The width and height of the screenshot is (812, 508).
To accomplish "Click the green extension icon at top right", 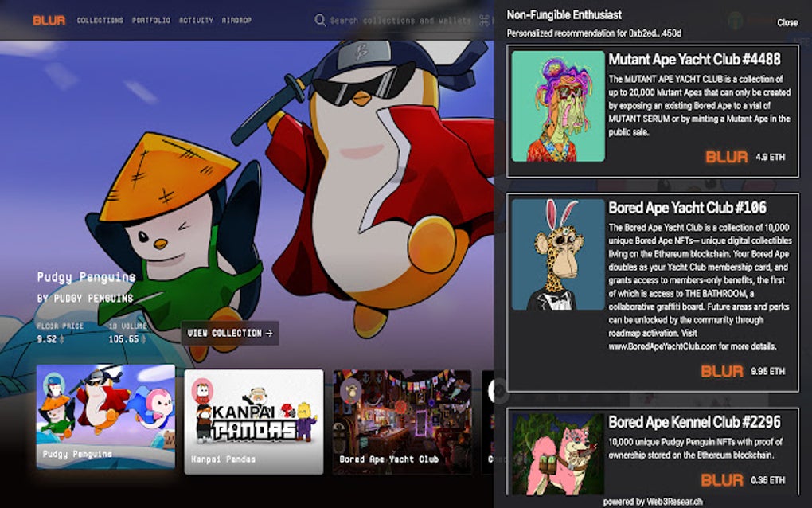I will [734, 20].
